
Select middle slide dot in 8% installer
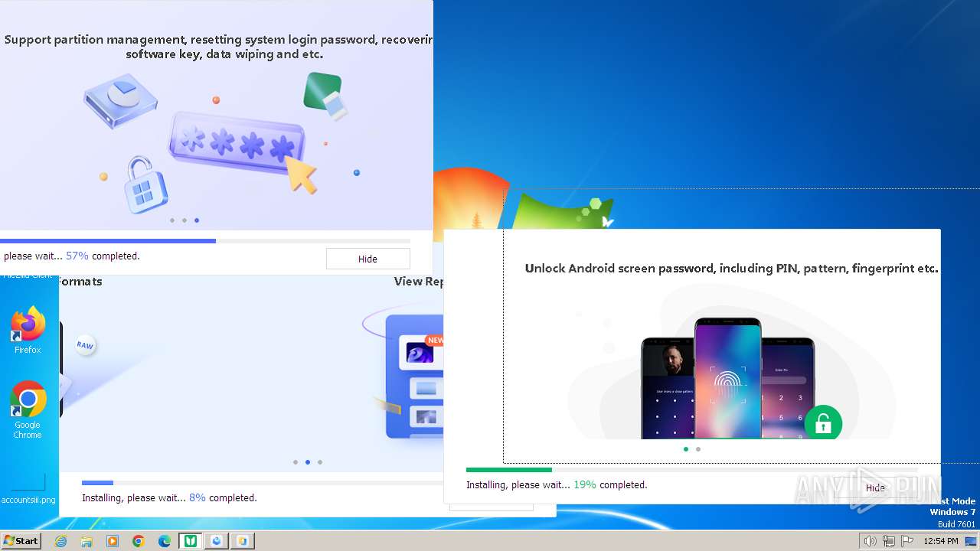[308, 462]
